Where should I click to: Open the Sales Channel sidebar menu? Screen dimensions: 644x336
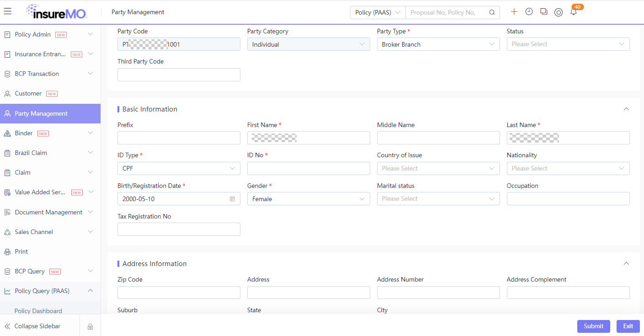50,232
